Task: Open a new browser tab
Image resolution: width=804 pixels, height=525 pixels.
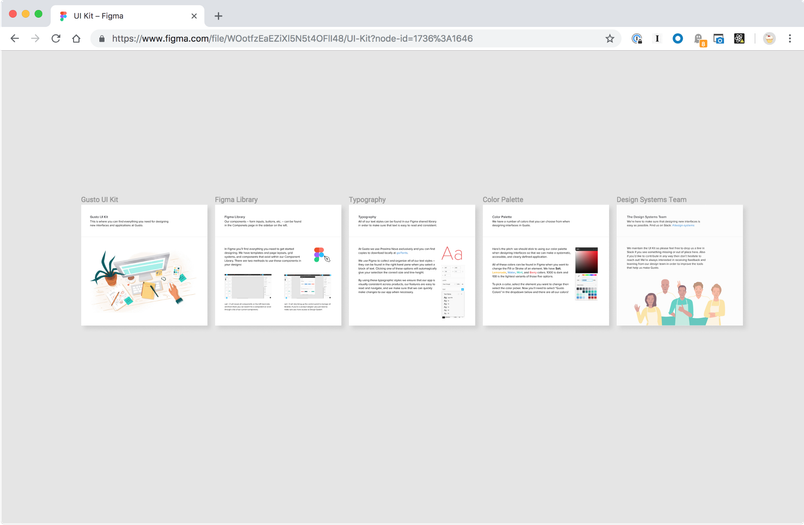Action: pyautogui.click(x=218, y=16)
